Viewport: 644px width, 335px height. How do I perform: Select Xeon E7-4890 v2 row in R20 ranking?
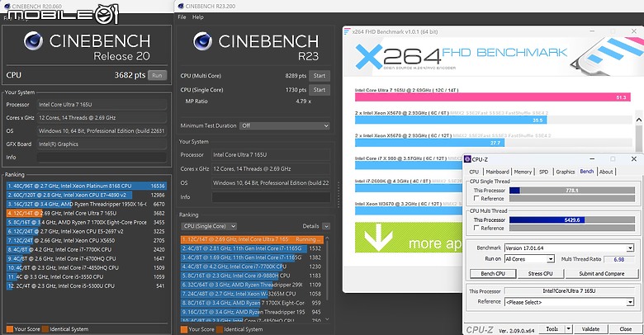[x=86, y=195]
